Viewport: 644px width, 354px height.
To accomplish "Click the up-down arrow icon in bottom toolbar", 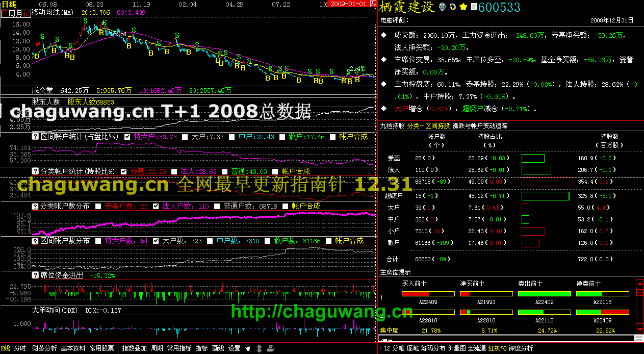I will pyautogui.click(x=259, y=348).
